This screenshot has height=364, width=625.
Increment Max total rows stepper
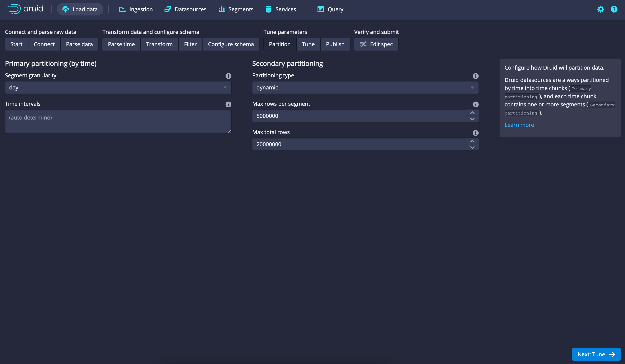[472, 141]
